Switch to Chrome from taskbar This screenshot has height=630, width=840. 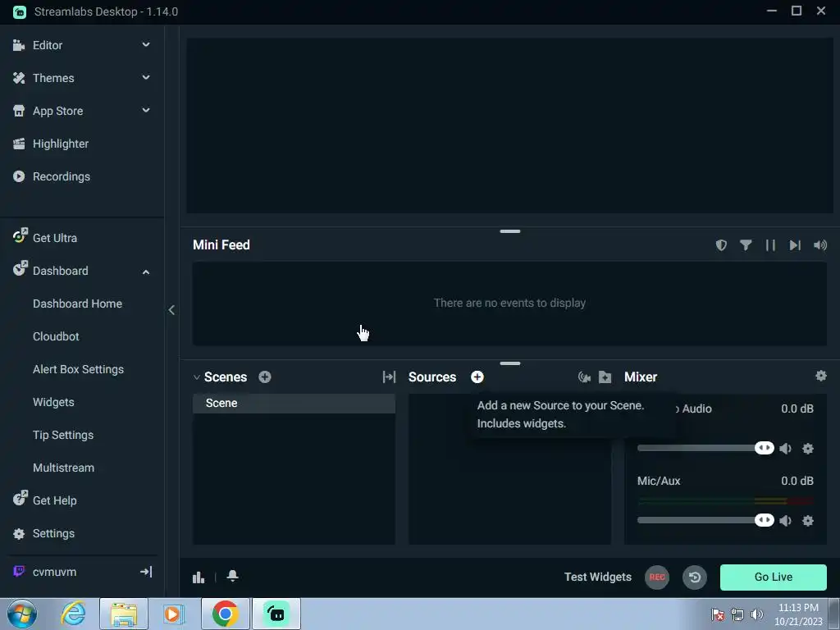[x=226, y=614]
